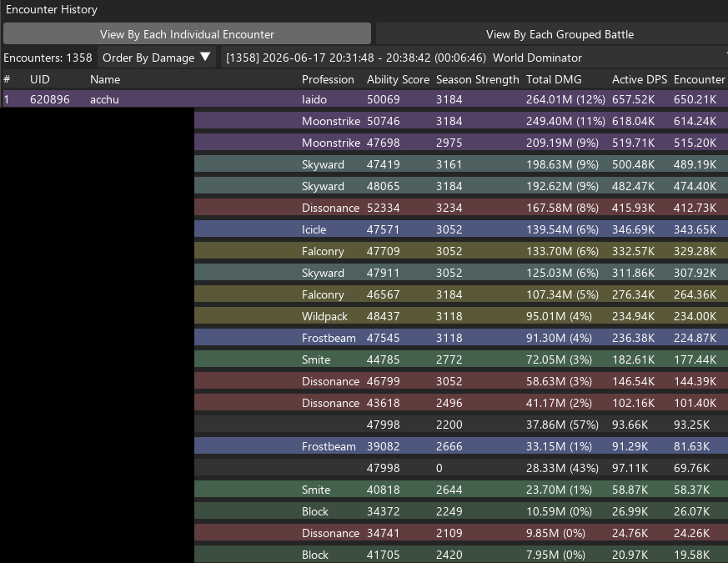Click Encounters: 1358 count label
The height and width of the screenshot is (563, 728).
pos(48,58)
